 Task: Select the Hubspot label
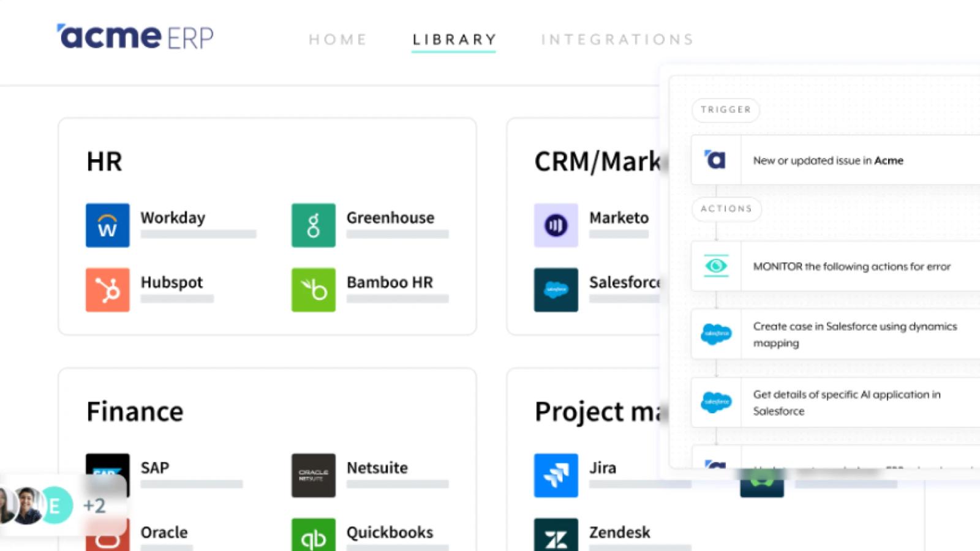click(171, 282)
